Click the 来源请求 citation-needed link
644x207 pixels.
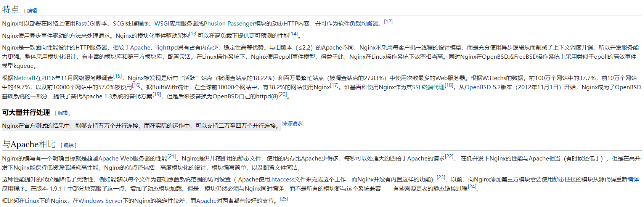[x=292, y=124]
